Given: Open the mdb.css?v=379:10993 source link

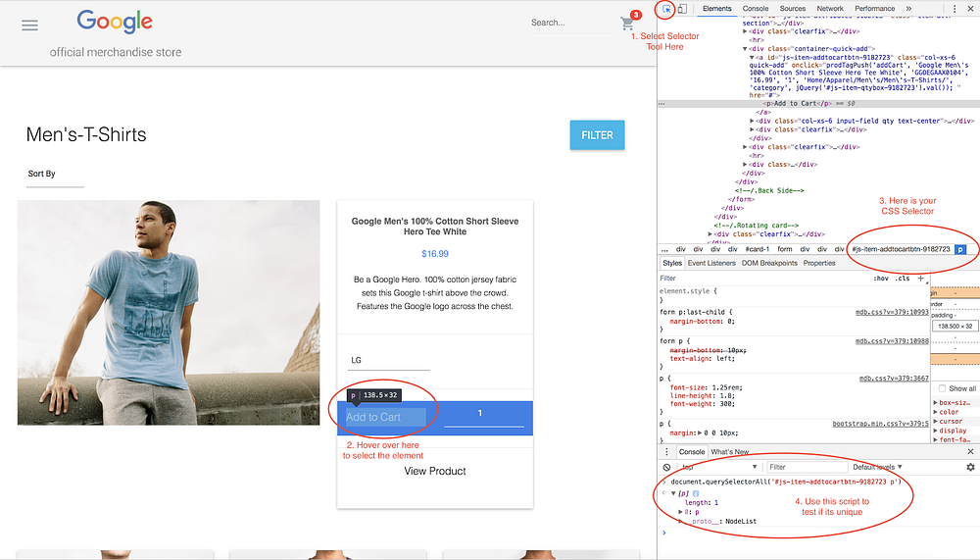Looking at the screenshot, I should coord(892,312).
